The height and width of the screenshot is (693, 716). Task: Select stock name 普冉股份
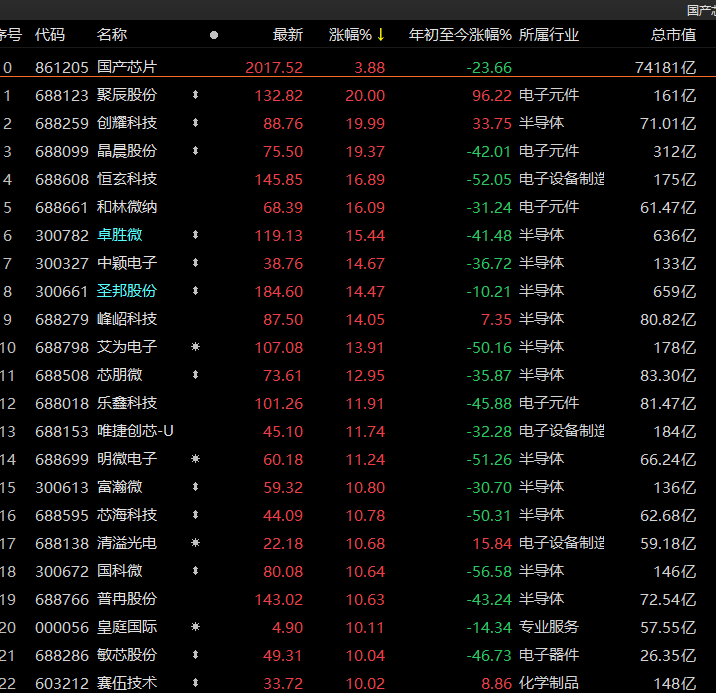point(127,599)
